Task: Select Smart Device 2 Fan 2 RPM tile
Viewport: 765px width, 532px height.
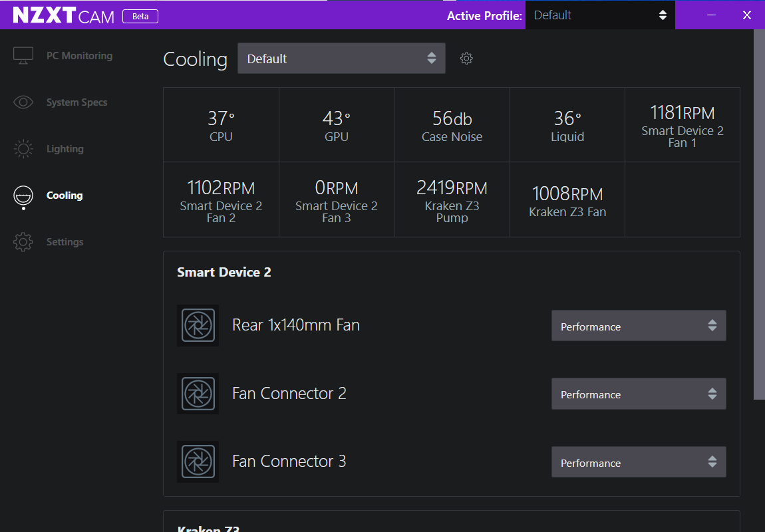Action: point(221,199)
